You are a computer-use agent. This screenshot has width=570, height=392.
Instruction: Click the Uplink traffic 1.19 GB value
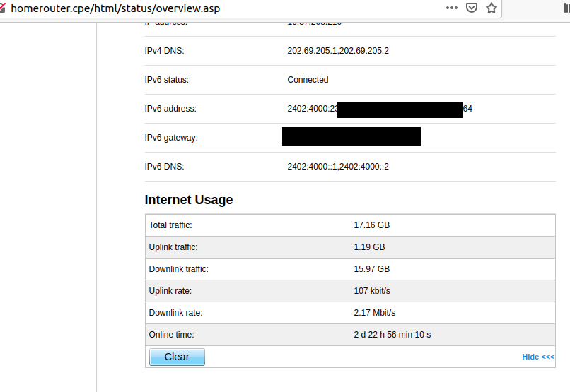(369, 247)
